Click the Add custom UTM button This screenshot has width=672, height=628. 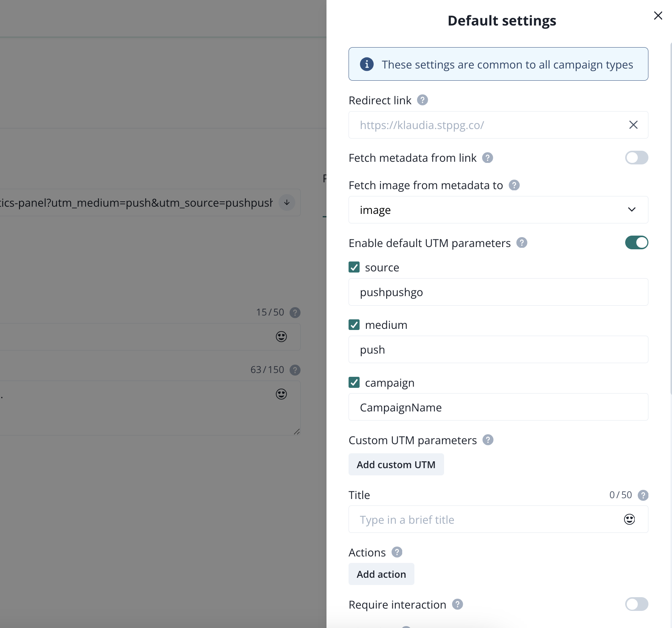[396, 464]
